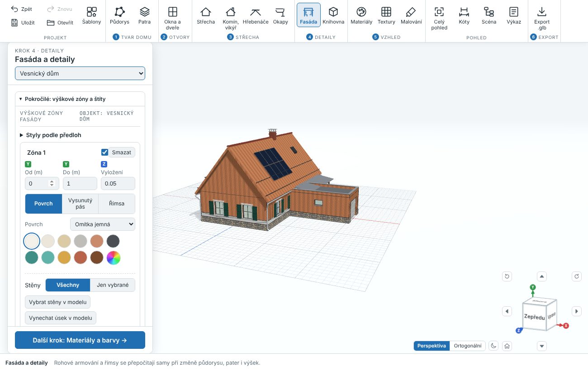Select the Povrch tab
The width and height of the screenshot is (588, 371).
pos(43,204)
